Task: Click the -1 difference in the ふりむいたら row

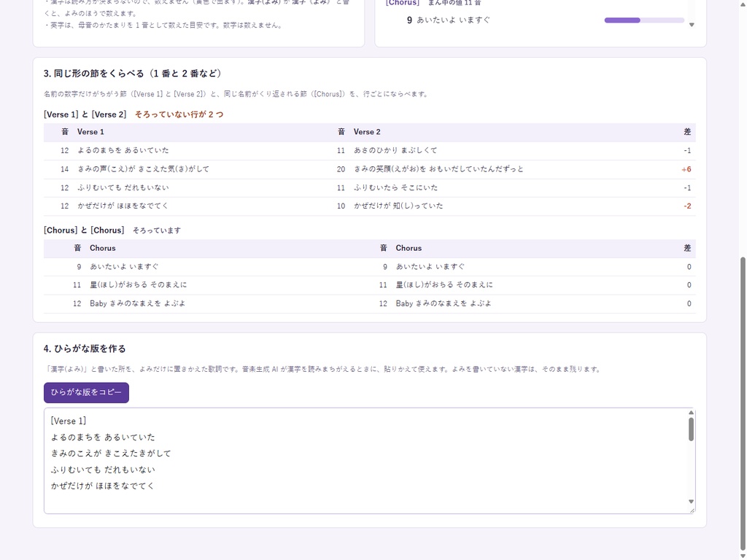Action: (687, 187)
